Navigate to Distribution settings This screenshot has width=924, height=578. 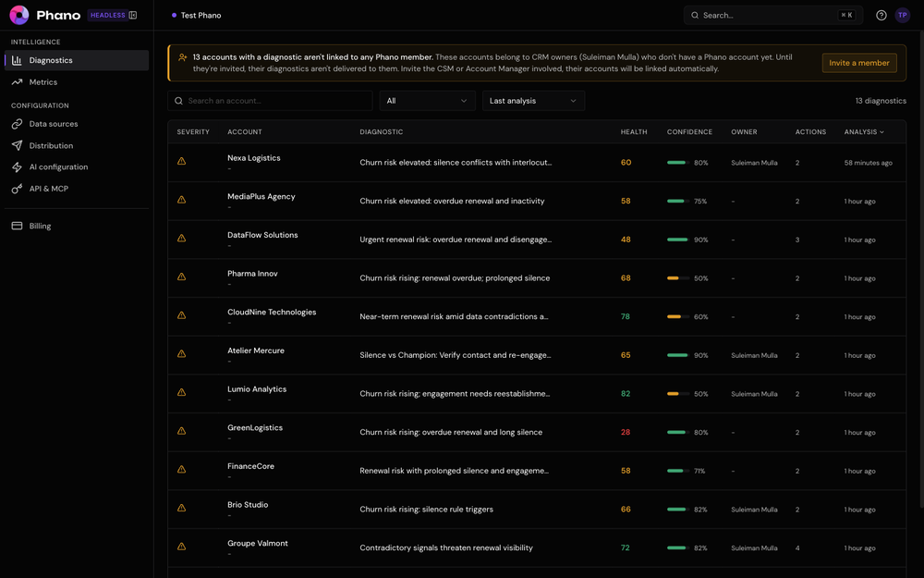pyautogui.click(x=77, y=145)
